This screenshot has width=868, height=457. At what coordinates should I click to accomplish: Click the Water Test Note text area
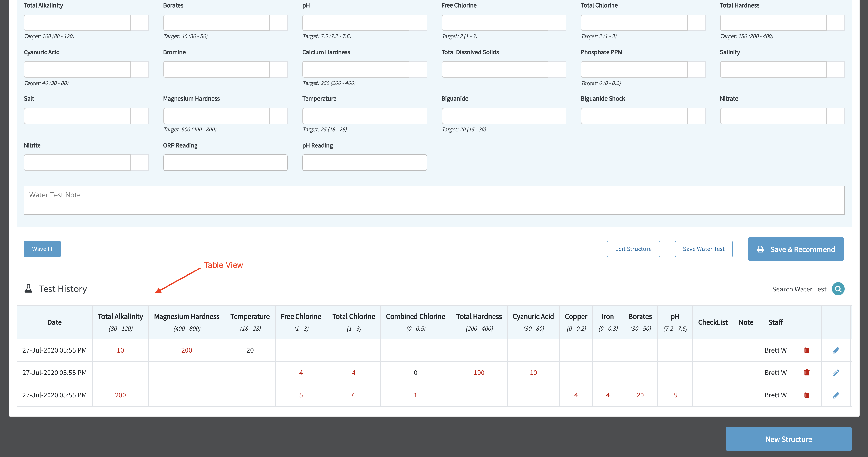tap(434, 200)
